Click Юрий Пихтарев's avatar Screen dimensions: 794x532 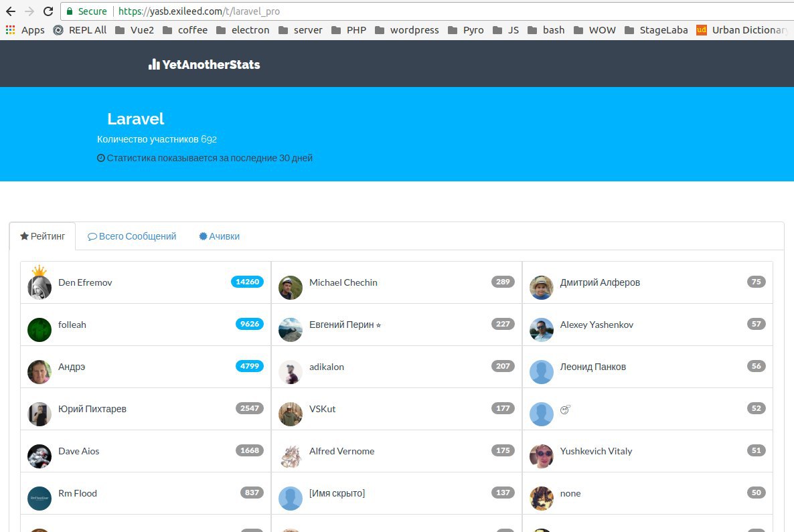pyautogui.click(x=39, y=414)
